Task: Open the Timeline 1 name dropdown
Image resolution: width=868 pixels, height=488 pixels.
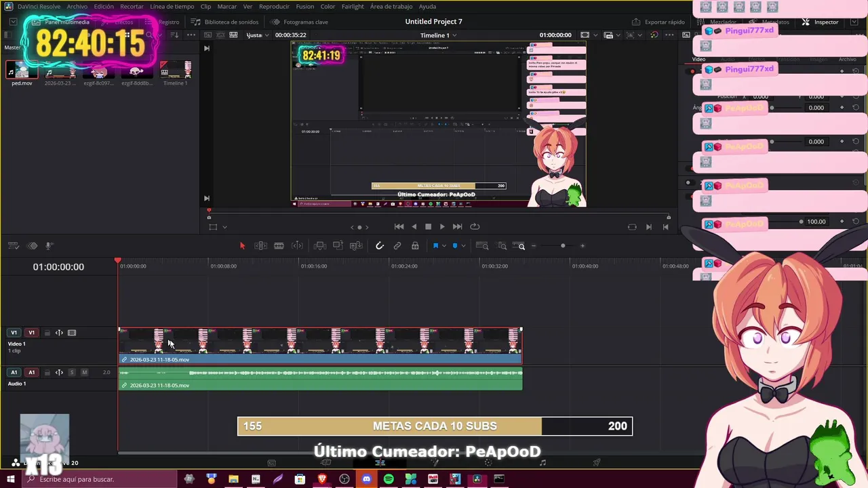Action: (x=438, y=35)
